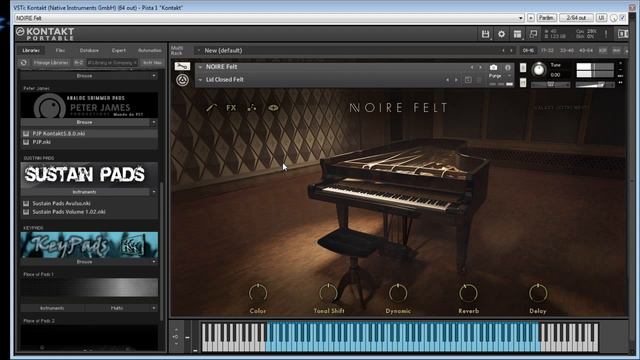This screenshot has width=640, height=360.
Task: Toggle the NI info pane icon
Action: point(623,34)
